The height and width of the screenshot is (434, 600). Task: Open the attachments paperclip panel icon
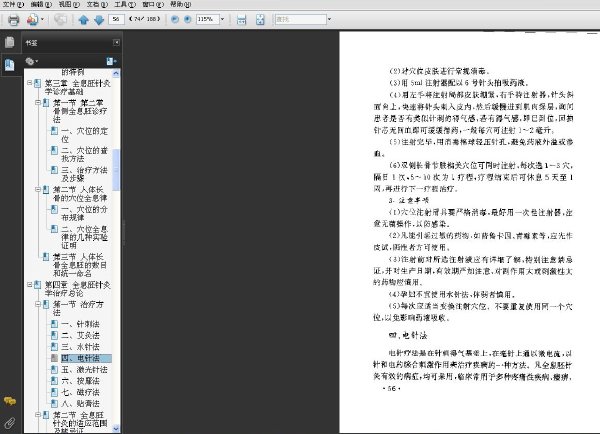point(10,423)
